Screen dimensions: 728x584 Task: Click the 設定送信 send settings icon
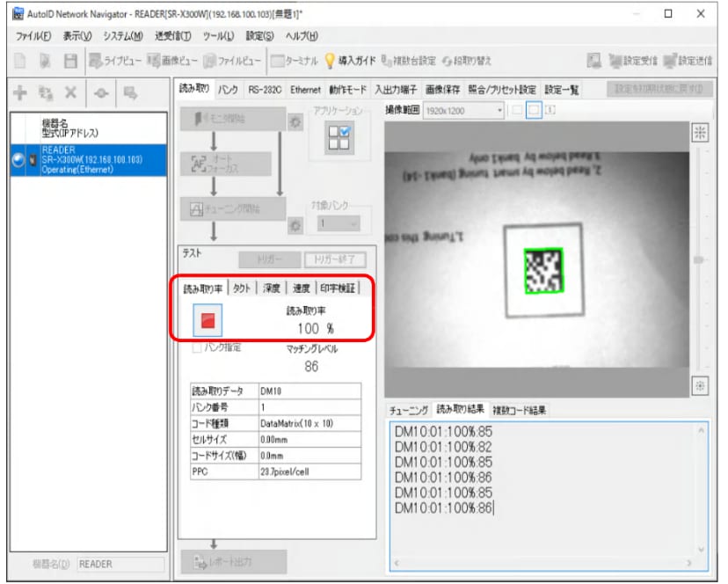(688, 61)
